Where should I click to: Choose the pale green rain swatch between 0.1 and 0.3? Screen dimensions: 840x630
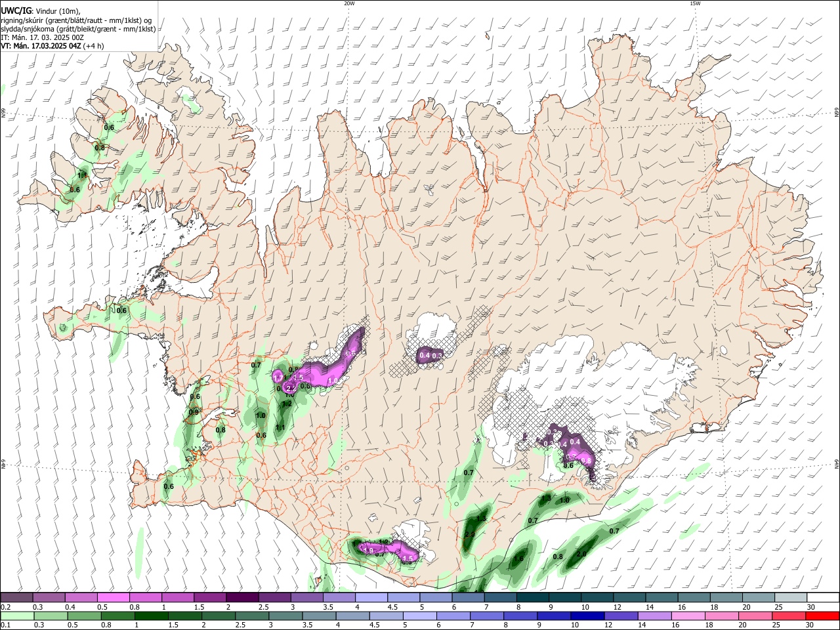(16, 616)
